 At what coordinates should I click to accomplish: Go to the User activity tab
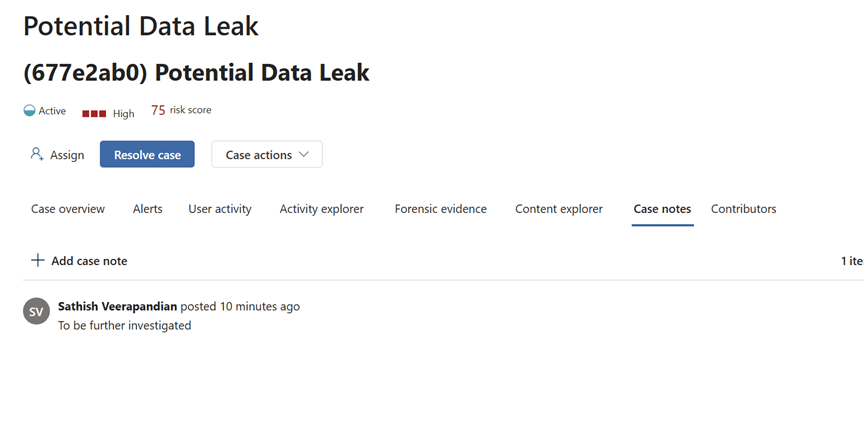[220, 209]
